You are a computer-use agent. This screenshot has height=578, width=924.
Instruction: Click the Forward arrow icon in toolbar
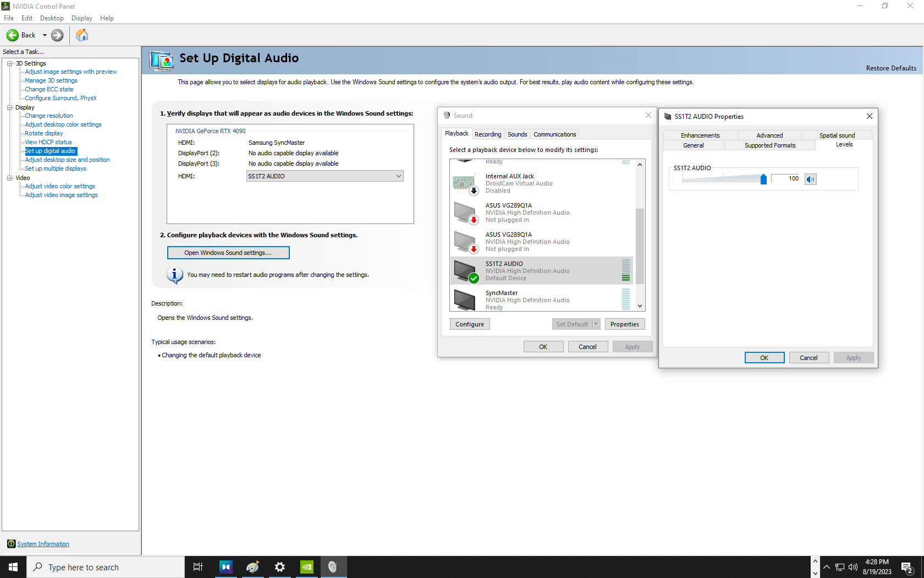click(57, 35)
